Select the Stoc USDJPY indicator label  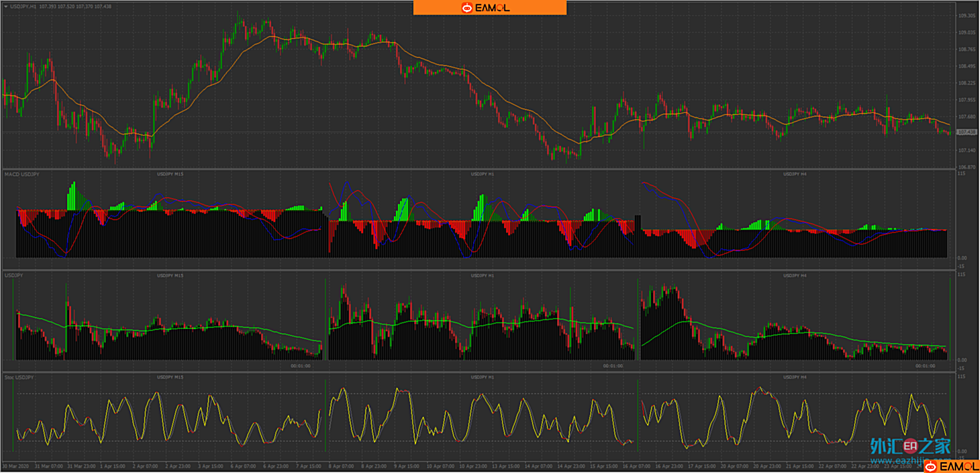click(19, 378)
